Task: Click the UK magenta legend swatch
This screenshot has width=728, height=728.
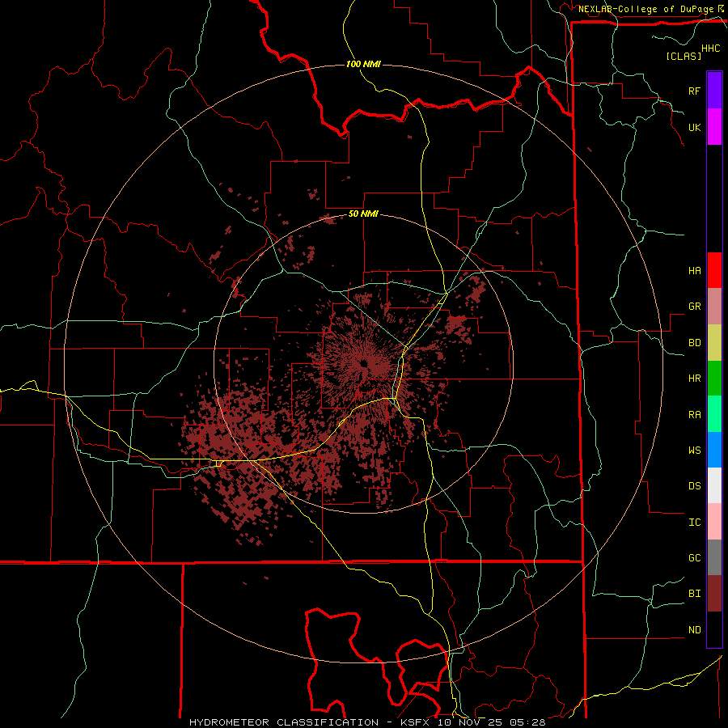Action: tap(714, 127)
